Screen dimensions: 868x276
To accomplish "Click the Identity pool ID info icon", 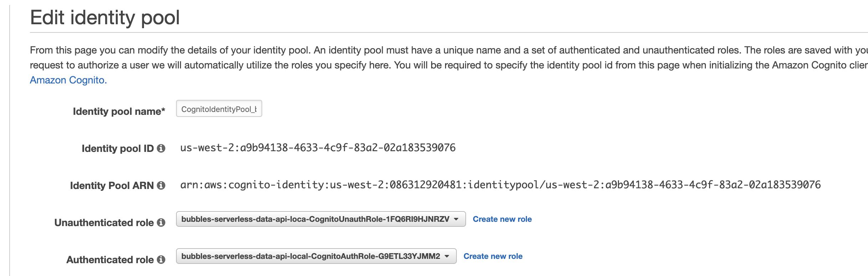I will tap(161, 149).
